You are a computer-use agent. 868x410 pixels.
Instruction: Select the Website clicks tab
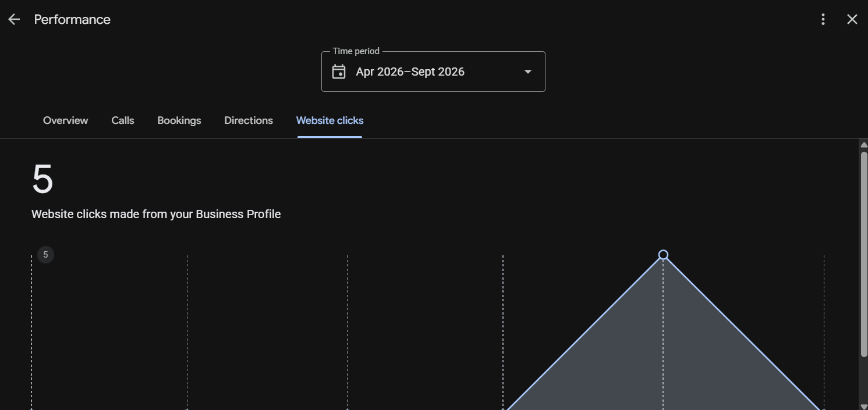click(330, 120)
